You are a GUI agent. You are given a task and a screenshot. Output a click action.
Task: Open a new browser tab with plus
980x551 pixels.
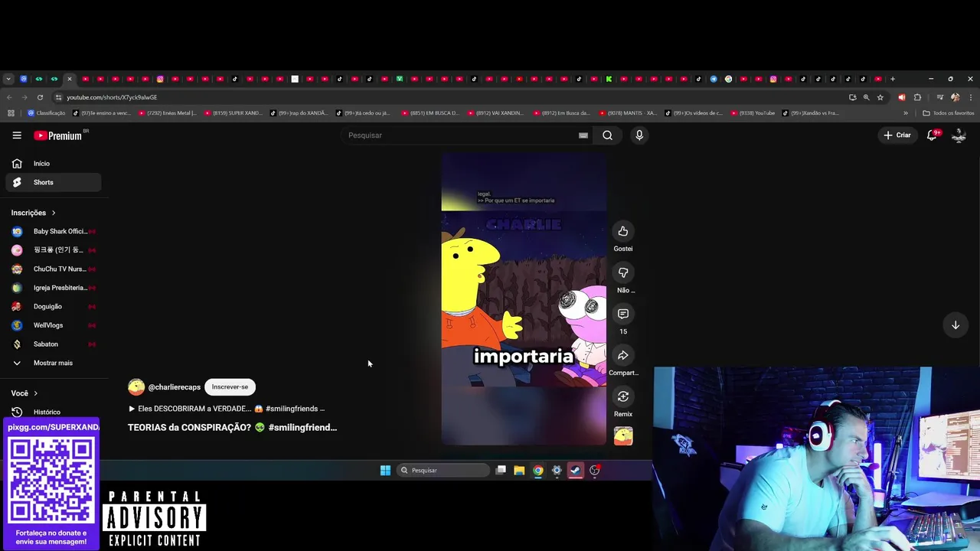point(893,79)
